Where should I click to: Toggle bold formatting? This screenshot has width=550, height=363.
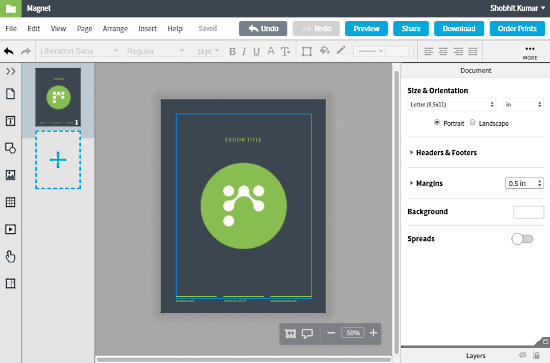pyautogui.click(x=232, y=52)
